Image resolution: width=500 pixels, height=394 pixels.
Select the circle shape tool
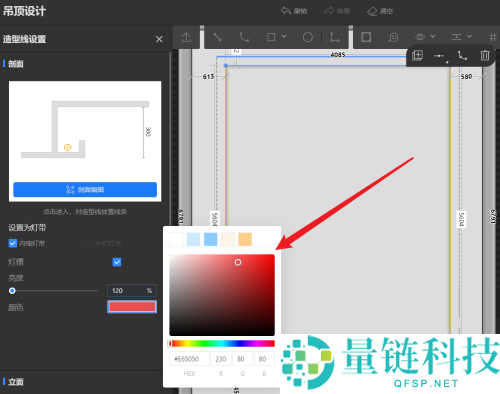(308, 37)
